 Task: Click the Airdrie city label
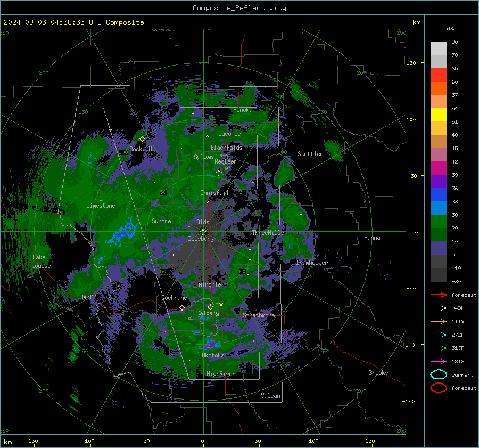pyautogui.click(x=210, y=284)
